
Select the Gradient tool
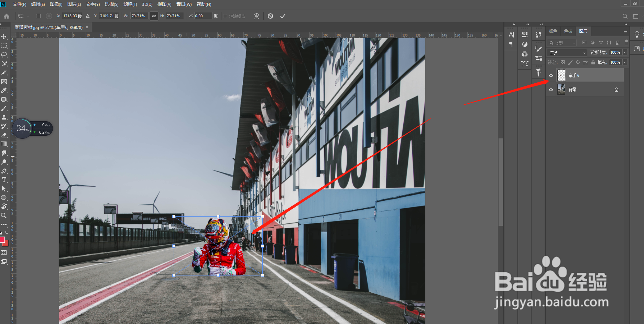point(4,144)
